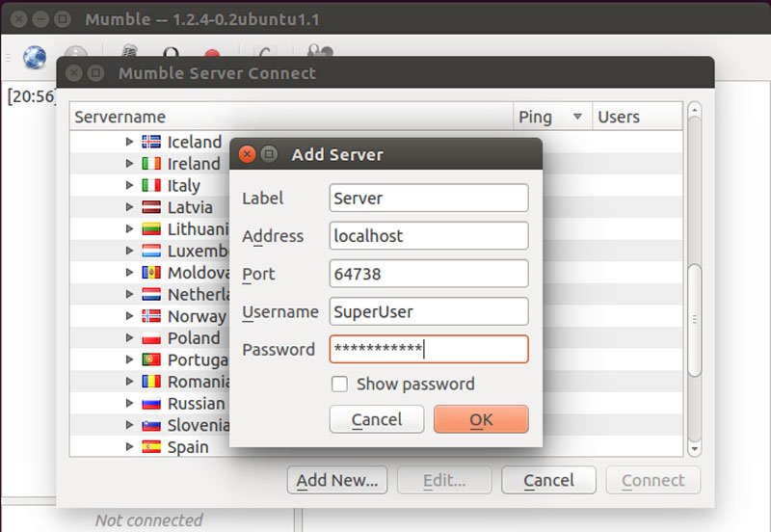Image resolution: width=771 pixels, height=532 pixels.
Task: Click the Spain flag icon
Action: (x=151, y=446)
